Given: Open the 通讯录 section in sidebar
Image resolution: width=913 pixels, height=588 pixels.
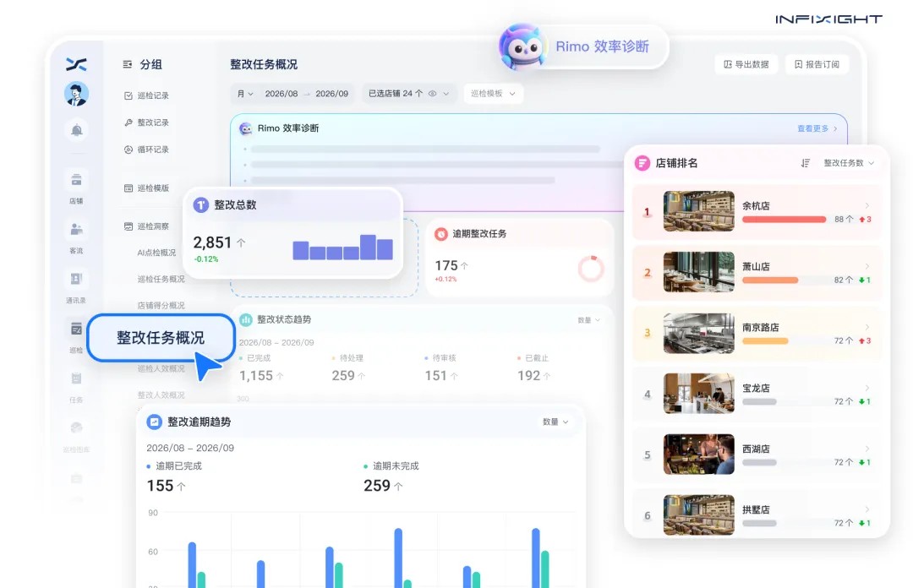Looking at the screenshot, I should (x=76, y=286).
